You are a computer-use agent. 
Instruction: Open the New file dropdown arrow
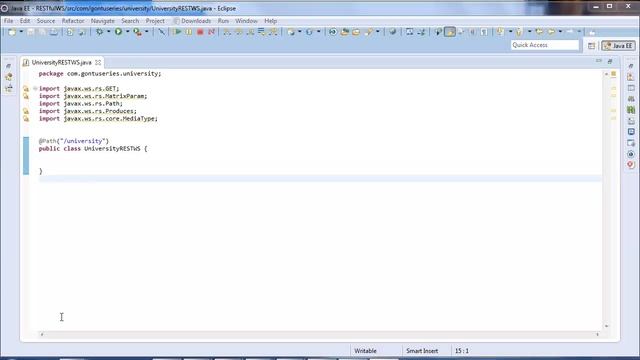(x=21, y=32)
